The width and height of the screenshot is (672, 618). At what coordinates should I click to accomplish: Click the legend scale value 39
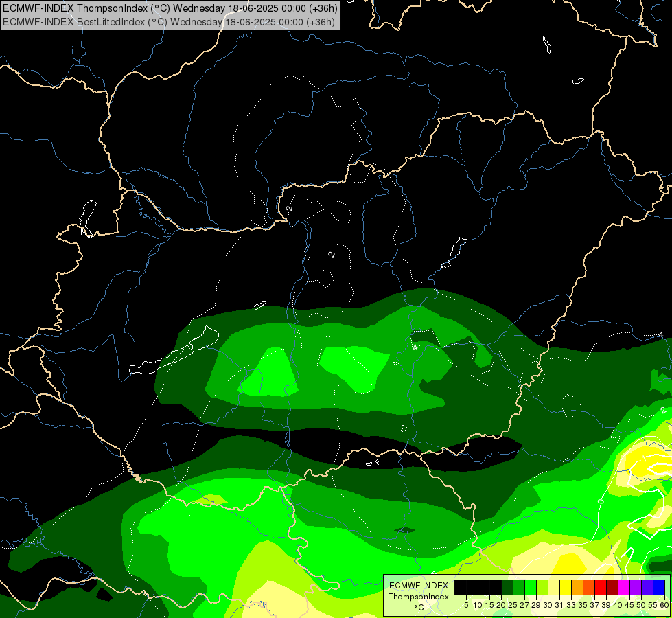(606, 605)
